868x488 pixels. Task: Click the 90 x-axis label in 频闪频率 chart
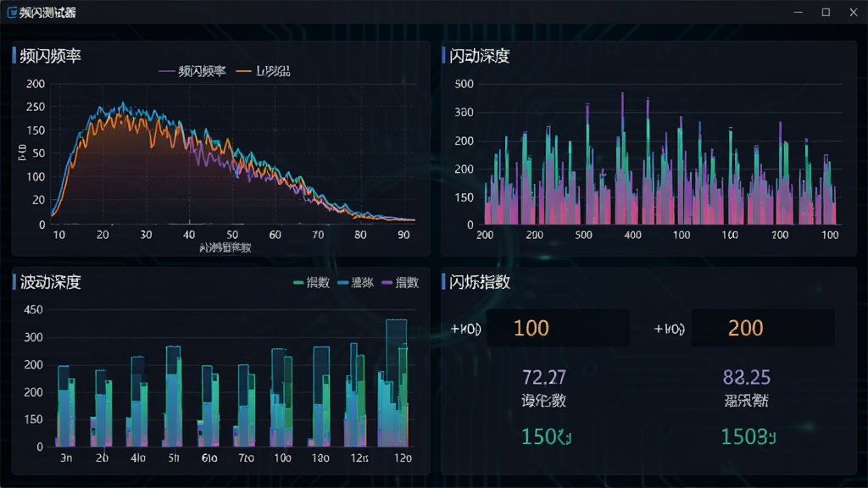coord(403,235)
